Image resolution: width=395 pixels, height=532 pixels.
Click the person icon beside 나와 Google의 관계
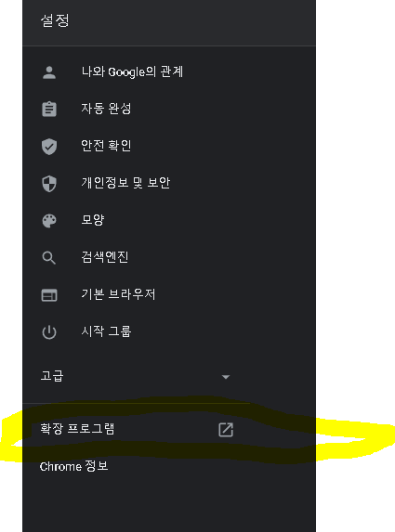pyautogui.click(x=49, y=72)
